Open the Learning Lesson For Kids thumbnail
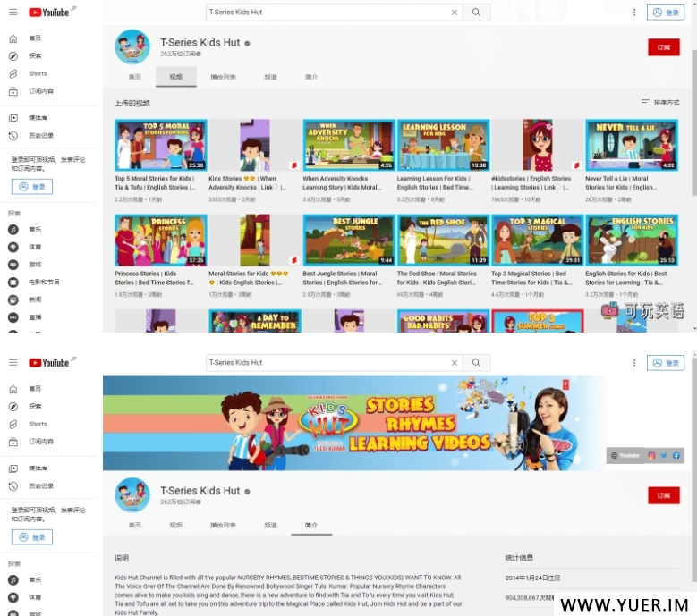 click(x=443, y=145)
